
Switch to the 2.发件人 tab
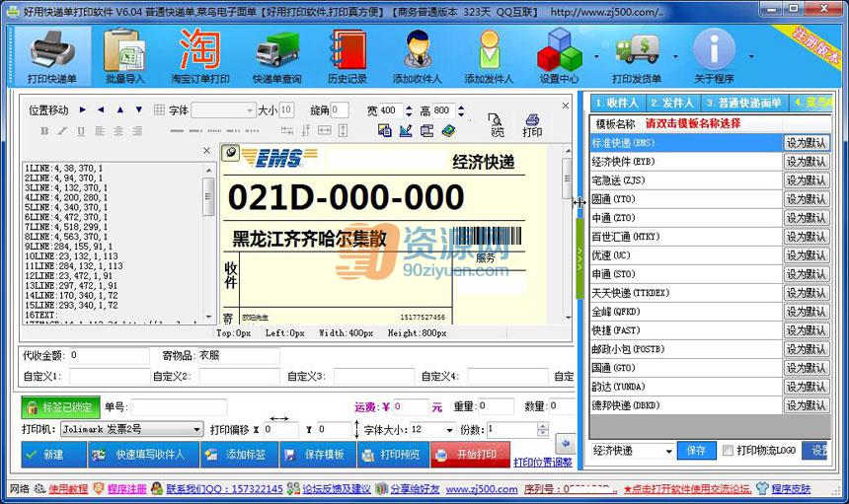point(672,103)
